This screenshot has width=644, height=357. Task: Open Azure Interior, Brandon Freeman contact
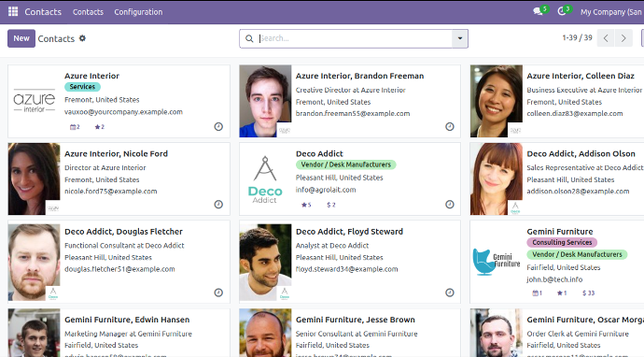(x=359, y=76)
